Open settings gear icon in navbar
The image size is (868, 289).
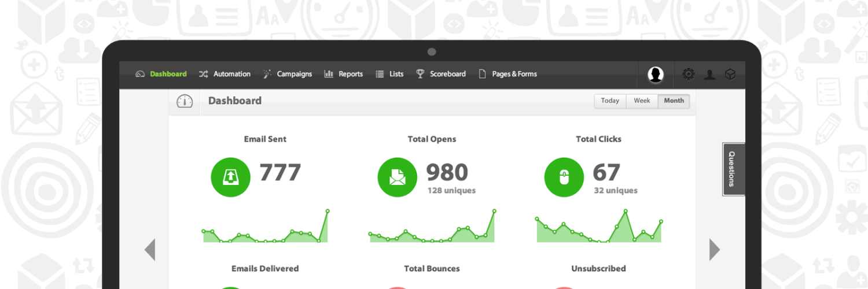pyautogui.click(x=688, y=74)
